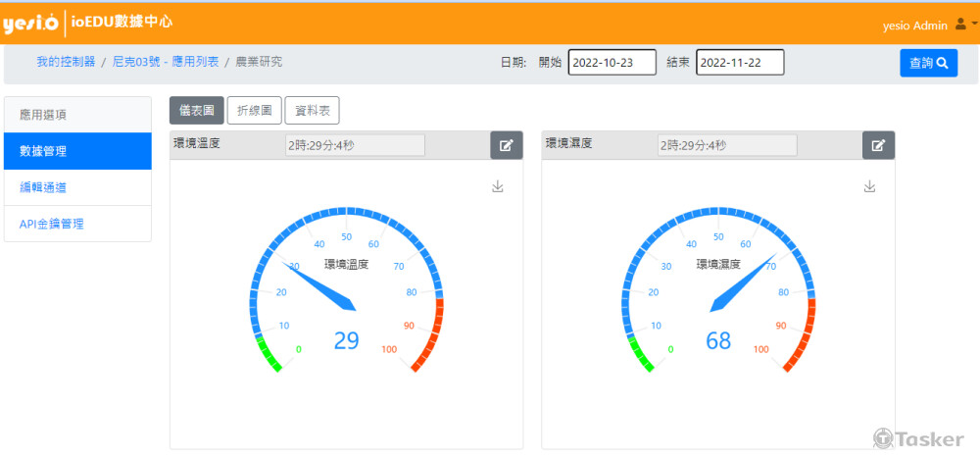Select 應用選項 in the sidebar
Image resolution: width=980 pixels, height=459 pixels.
(x=77, y=115)
